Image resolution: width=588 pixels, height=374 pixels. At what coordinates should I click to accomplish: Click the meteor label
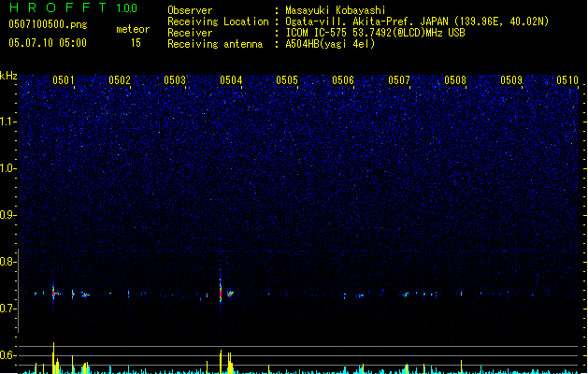tap(133, 29)
